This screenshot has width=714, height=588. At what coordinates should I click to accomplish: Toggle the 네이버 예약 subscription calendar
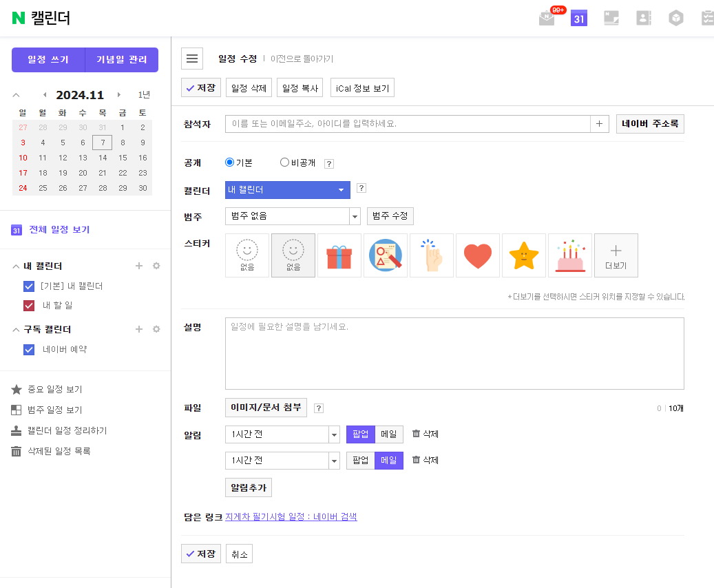pos(28,349)
